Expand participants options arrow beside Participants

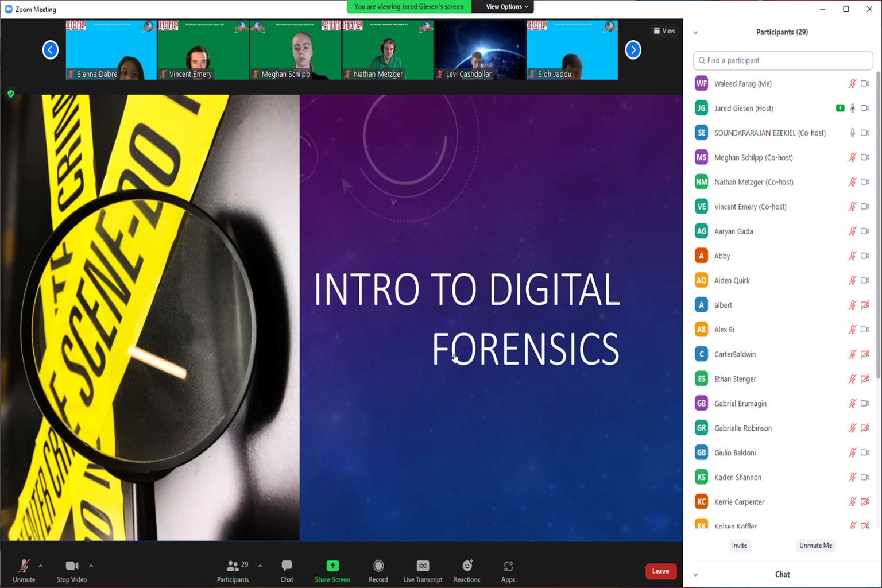click(x=260, y=566)
